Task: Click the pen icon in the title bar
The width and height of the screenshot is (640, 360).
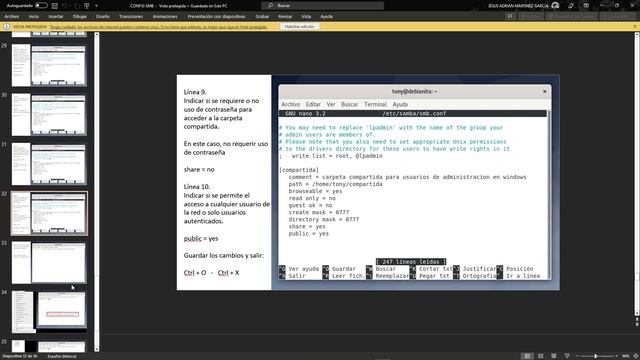Action: 571,6
